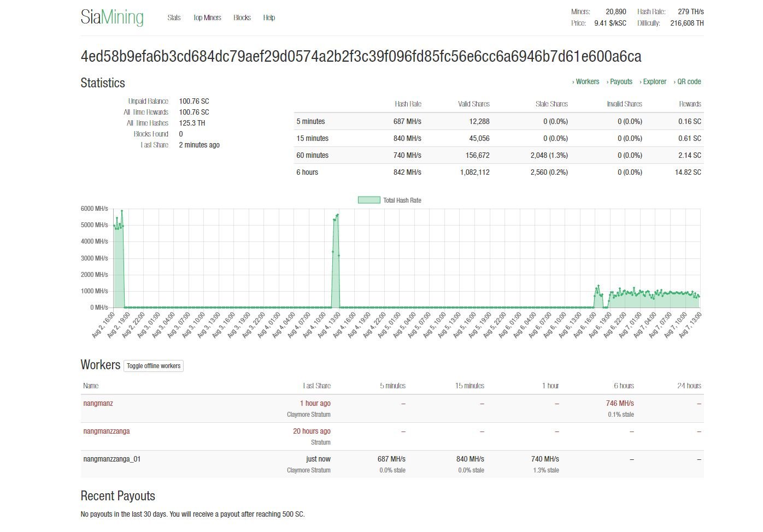
Task: Open the Workers quick link
Action: [x=587, y=81]
